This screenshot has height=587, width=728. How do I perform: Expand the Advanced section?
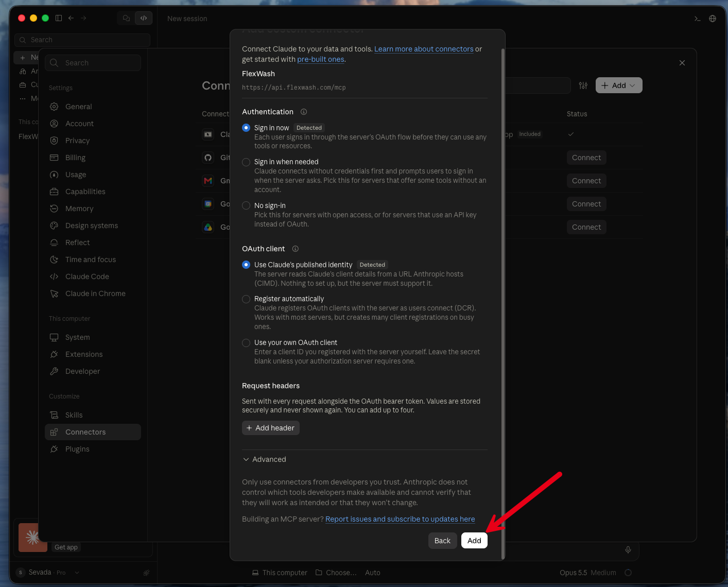click(x=264, y=459)
